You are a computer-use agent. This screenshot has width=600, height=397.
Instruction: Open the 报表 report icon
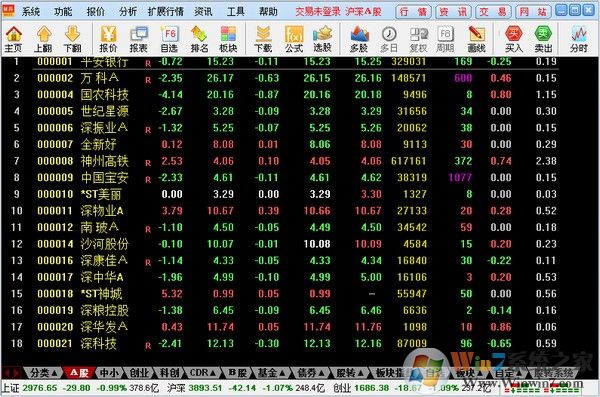pos(139,39)
